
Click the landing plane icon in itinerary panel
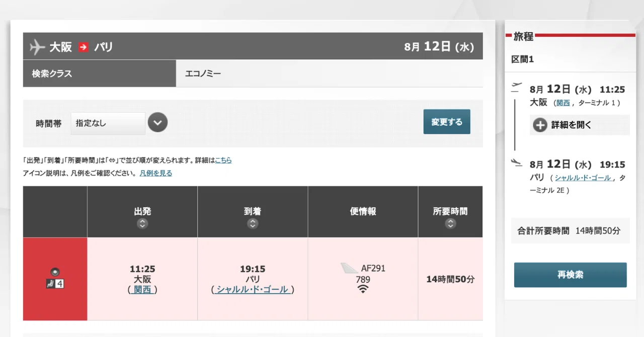[517, 162]
